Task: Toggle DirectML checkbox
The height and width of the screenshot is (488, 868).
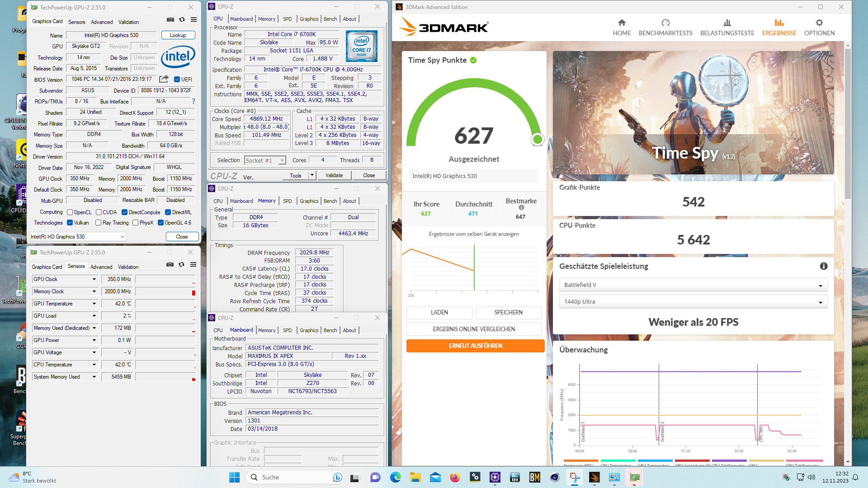Action: pyautogui.click(x=168, y=212)
